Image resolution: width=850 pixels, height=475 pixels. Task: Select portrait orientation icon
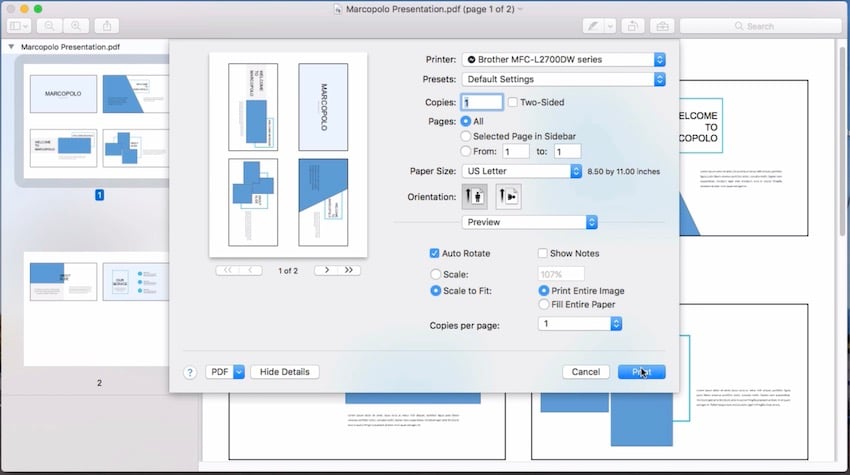pyautogui.click(x=473, y=197)
